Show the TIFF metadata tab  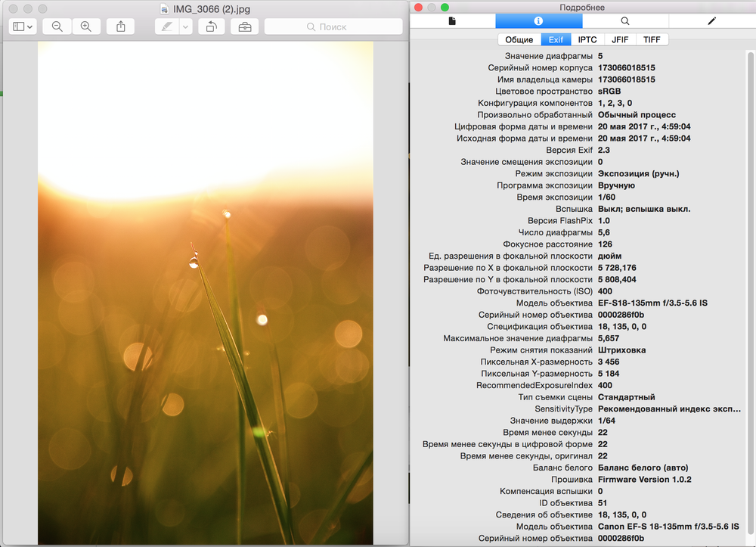coord(652,39)
